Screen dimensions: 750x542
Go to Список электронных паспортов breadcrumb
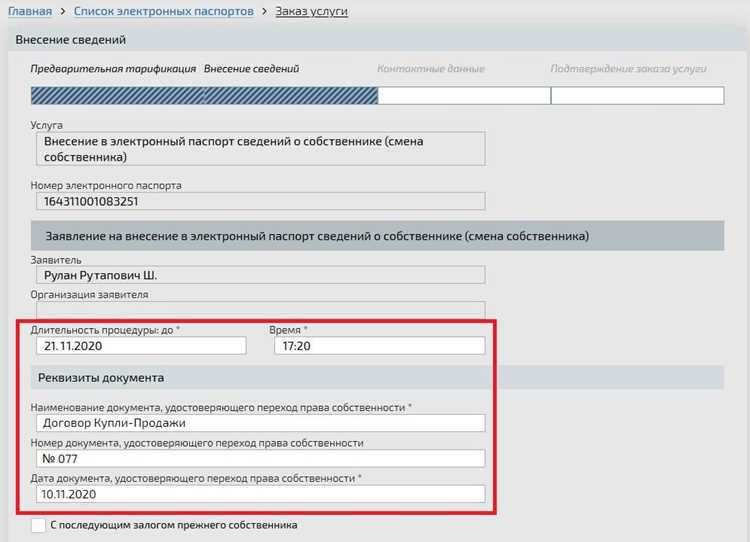(164, 11)
